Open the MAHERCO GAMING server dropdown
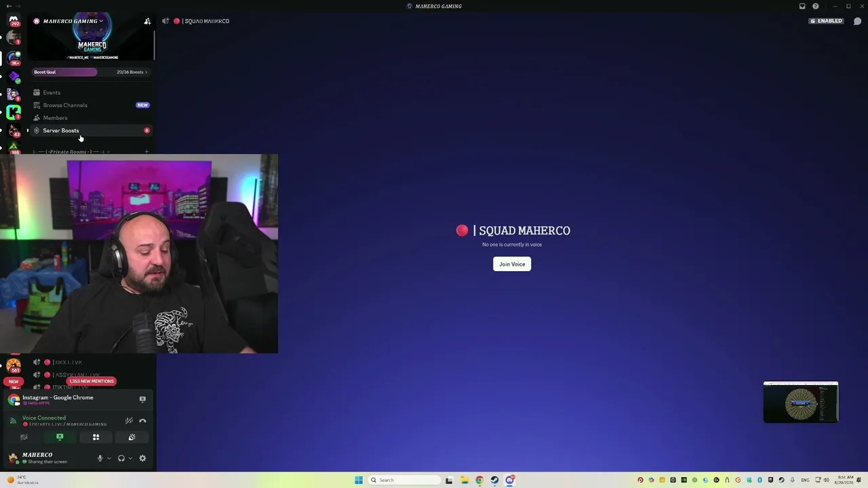The height and width of the screenshot is (488, 868). point(73,21)
